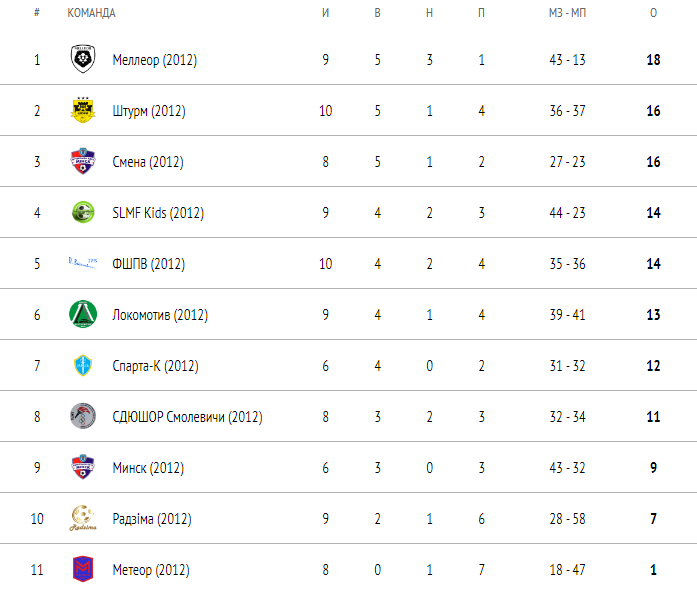
Task: Click the green SLMF Kids ball logo
Action: point(83,212)
